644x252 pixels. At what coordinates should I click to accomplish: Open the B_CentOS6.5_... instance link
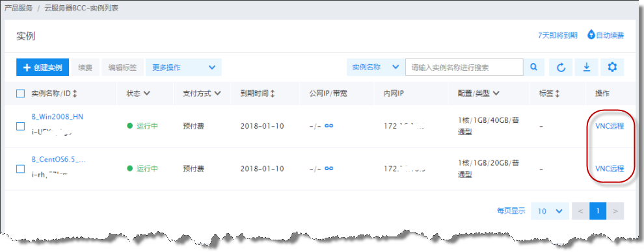(x=59, y=159)
